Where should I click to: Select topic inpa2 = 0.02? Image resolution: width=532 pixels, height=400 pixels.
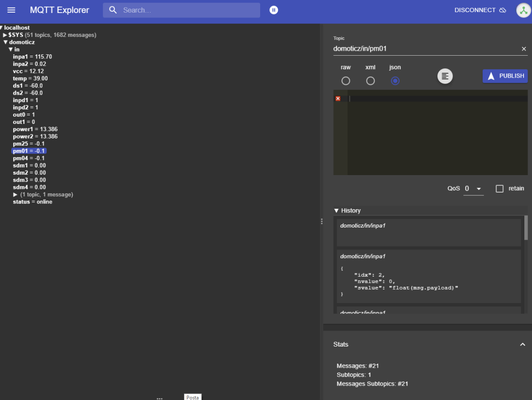pyautogui.click(x=30, y=64)
